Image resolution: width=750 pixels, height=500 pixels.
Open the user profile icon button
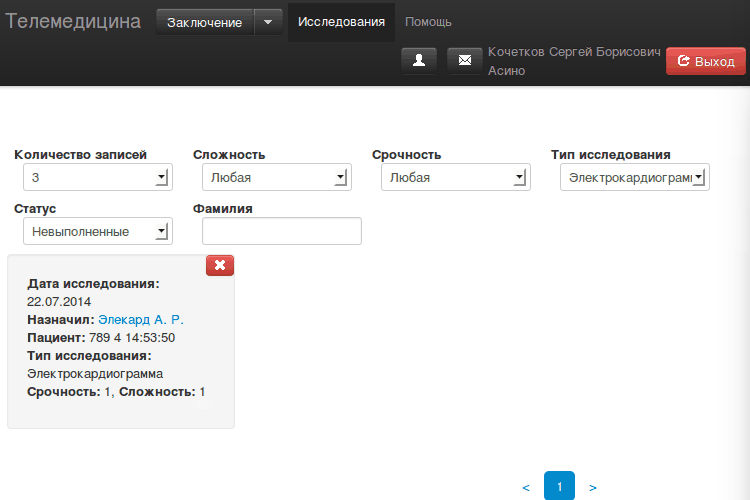pyautogui.click(x=419, y=61)
